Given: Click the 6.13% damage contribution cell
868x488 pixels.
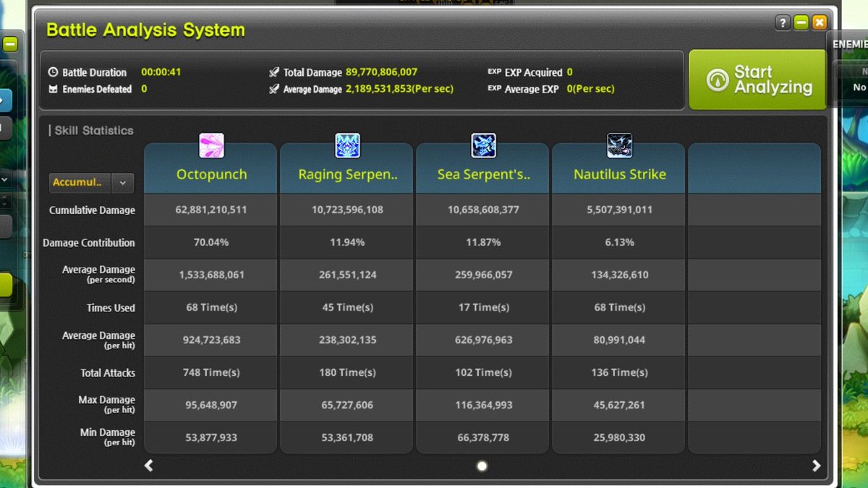Looking at the screenshot, I should click(x=618, y=242).
